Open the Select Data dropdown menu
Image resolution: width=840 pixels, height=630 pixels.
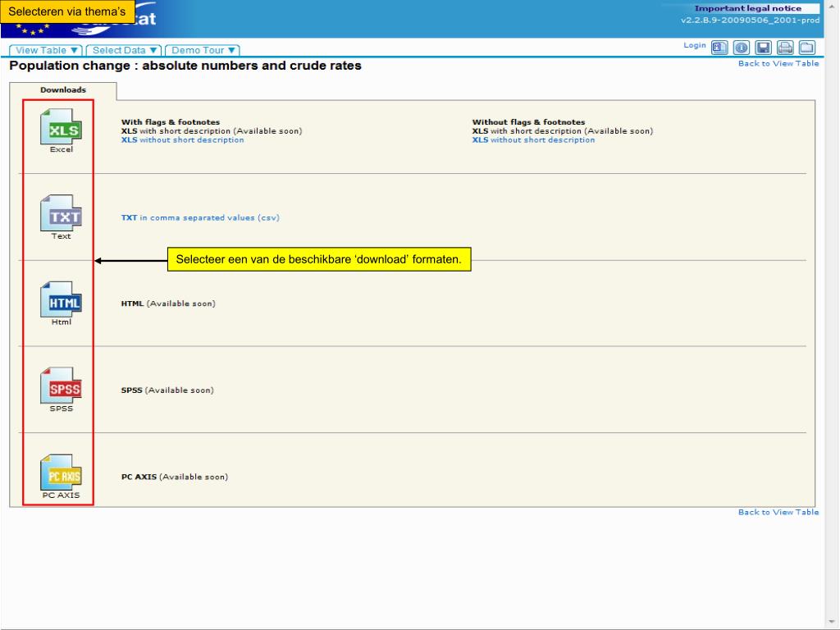pyautogui.click(x=125, y=50)
